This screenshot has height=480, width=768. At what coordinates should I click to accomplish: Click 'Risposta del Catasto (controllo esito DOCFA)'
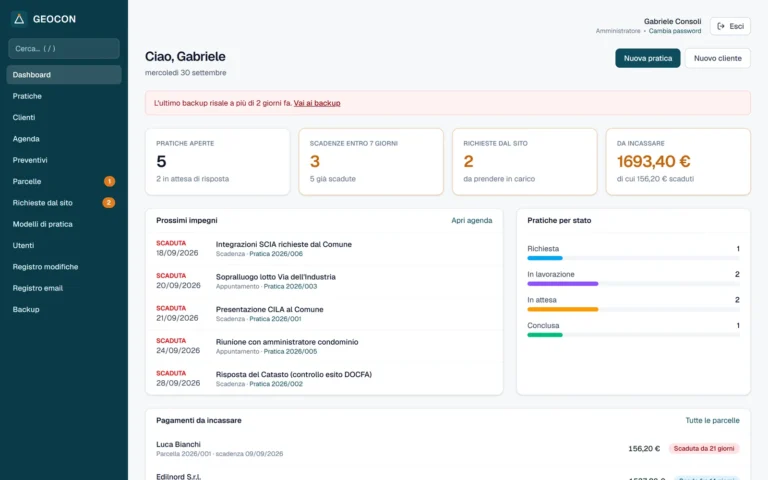(x=294, y=374)
